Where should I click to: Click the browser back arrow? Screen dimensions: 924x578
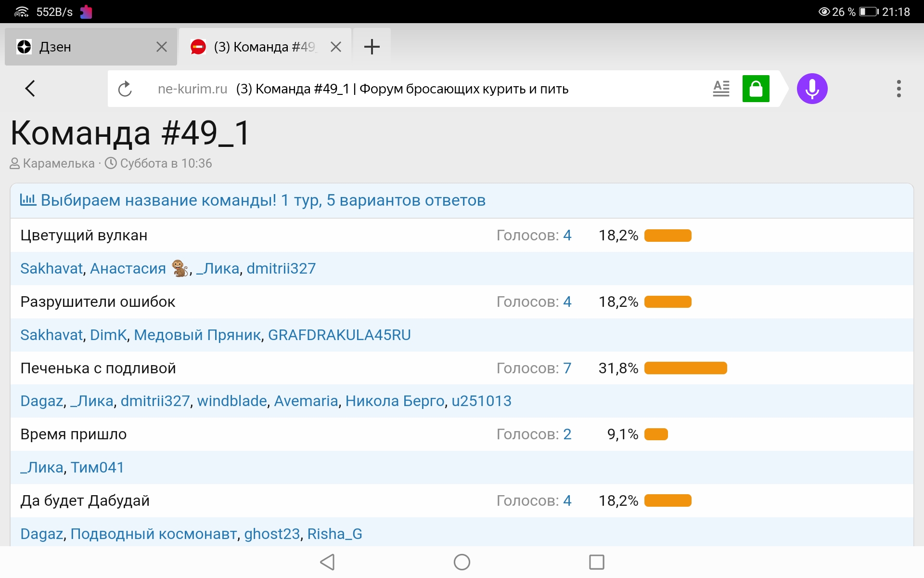[30, 88]
